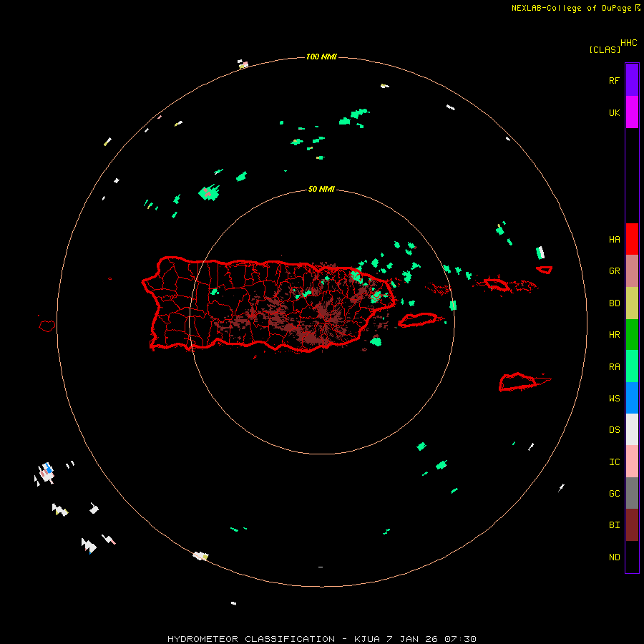This screenshot has width=644, height=644.
Task: Select the IC light pink legend swatch
Action: [x=632, y=462]
